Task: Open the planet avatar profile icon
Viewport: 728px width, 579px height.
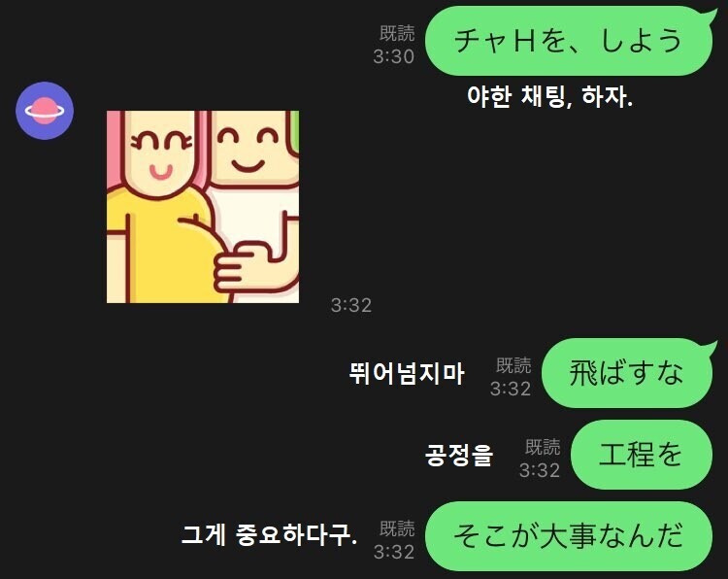Action: pos(45,111)
